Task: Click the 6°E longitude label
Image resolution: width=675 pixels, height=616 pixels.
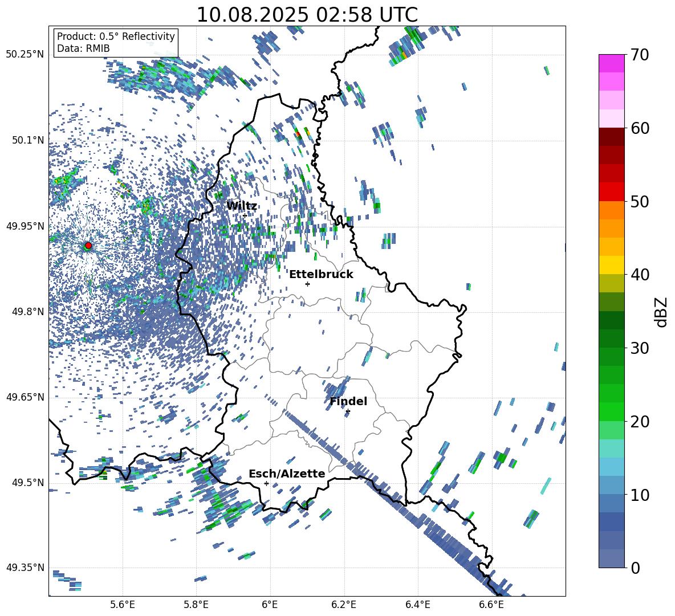Action: [270, 605]
